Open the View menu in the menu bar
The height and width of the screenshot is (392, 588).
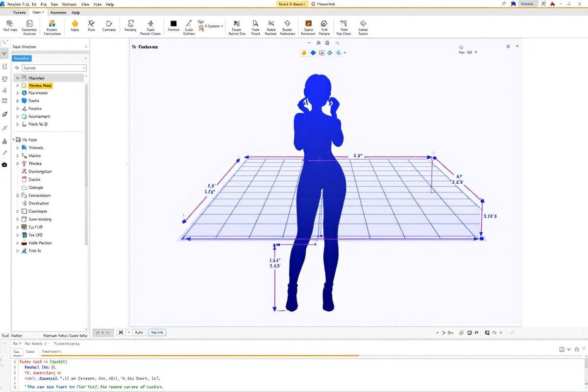click(86, 4)
